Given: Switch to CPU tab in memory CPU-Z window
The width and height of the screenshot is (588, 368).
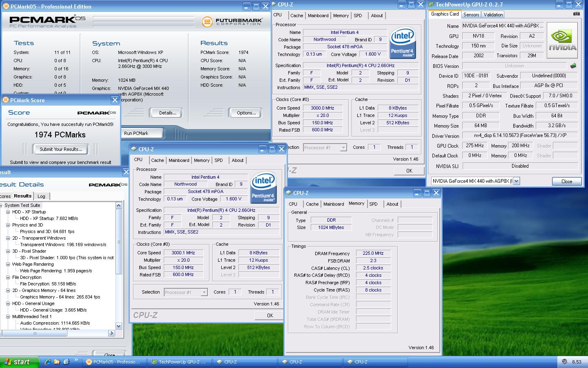Looking at the screenshot, I should (x=293, y=204).
